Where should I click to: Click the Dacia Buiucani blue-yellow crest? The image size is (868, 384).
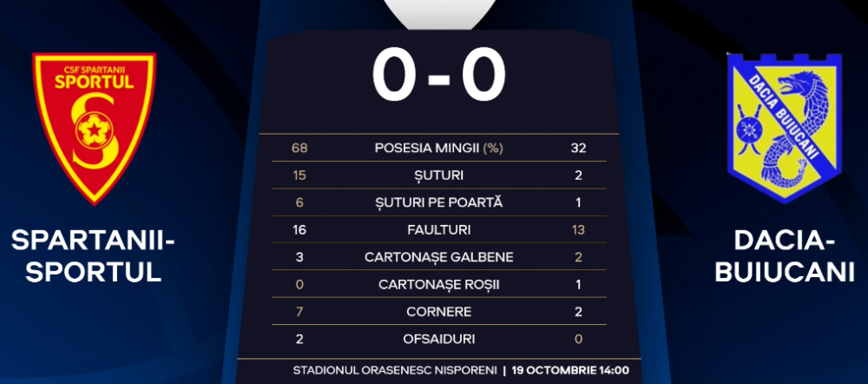[x=785, y=128]
